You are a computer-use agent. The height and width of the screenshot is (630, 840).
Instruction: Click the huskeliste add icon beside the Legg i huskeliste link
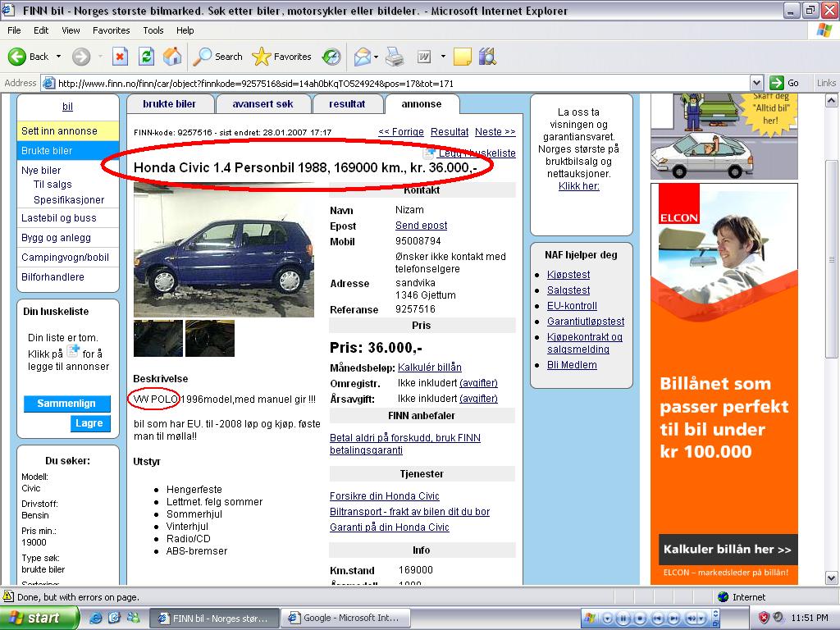[429, 153]
